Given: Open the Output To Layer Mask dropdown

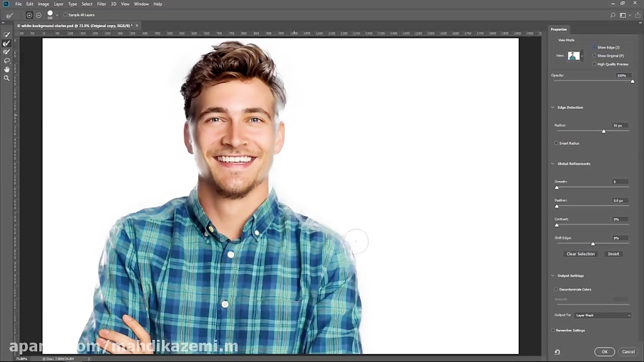Looking at the screenshot, I should point(602,315).
